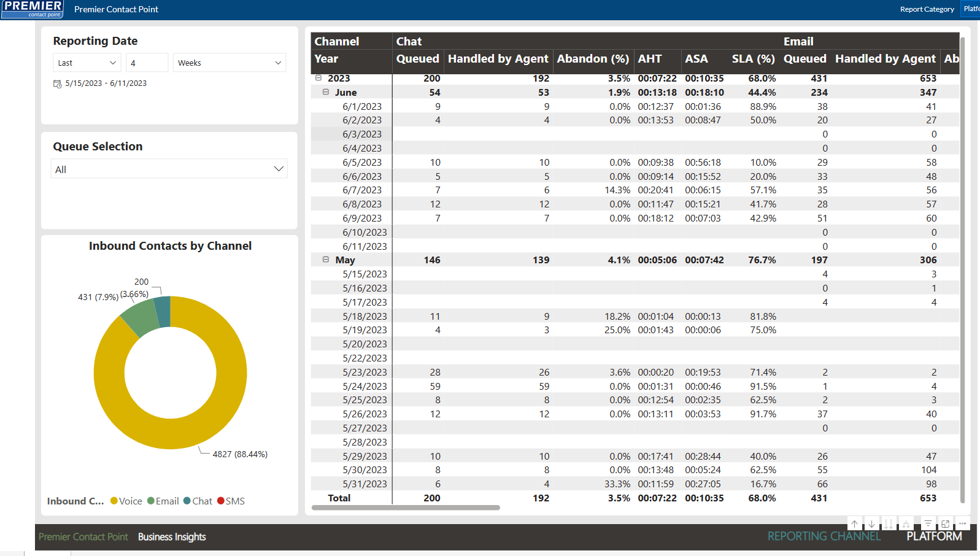The height and width of the screenshot is (556, 980).
Task: Click the 4827 (88.44%) chart label
Action: 240,454
